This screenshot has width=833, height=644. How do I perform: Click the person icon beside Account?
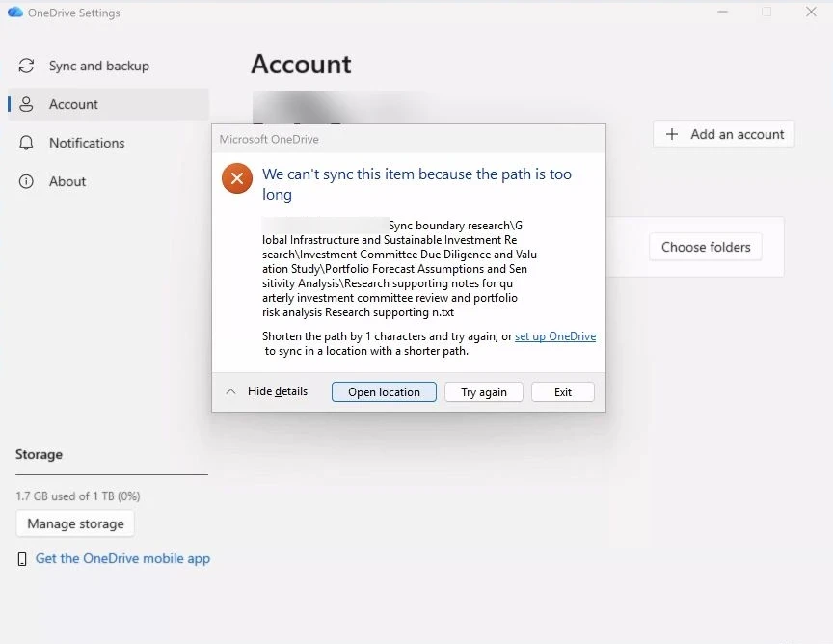click(26, 104)
